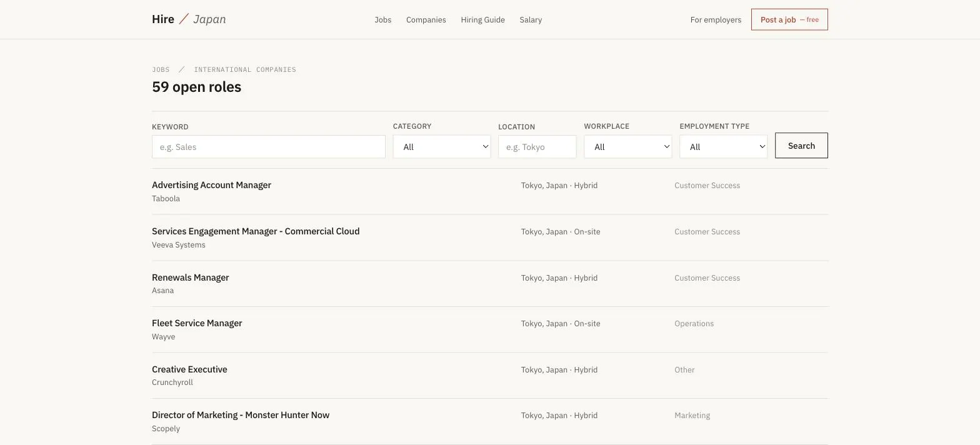This screenshot has height=445, width=980.
Task: Click Tokyo, Japan · On-site on Wayve row
Action: point(561,324)
